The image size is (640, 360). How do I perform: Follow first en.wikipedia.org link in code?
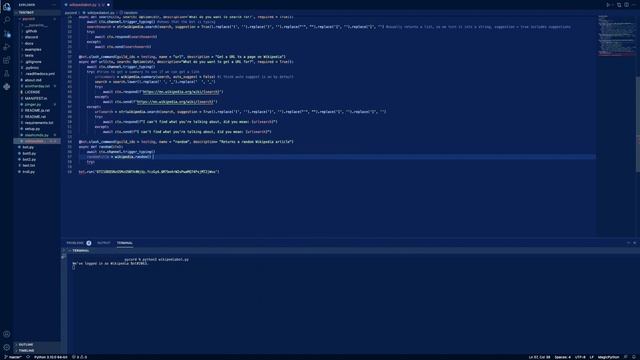(181, 92)
